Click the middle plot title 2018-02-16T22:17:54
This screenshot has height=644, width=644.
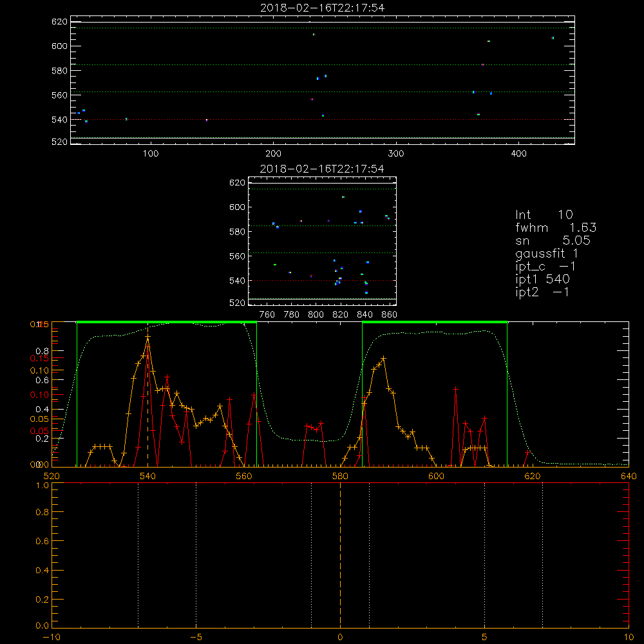[x=322, y=169]
